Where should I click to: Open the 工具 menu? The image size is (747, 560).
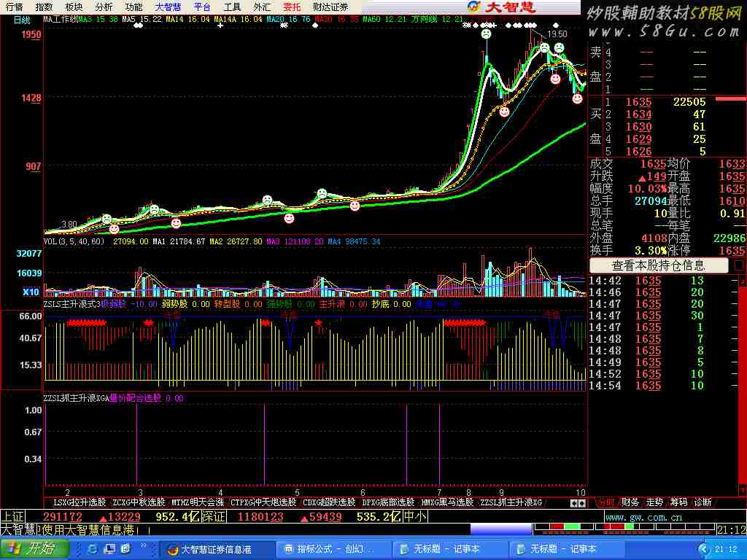232,7
